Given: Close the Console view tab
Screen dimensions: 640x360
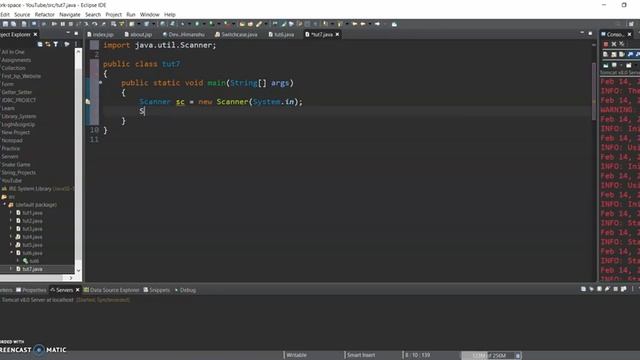Looking at the screenshot, I should pyautogui.click(x=629, y=35).
